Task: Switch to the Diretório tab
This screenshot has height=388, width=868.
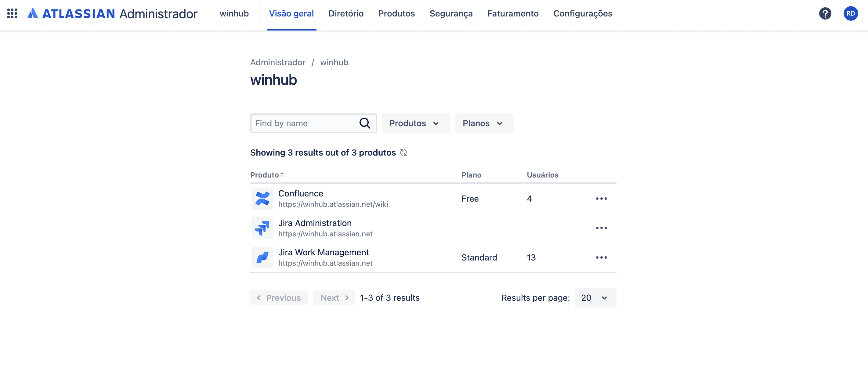Action: pos(346,13)
